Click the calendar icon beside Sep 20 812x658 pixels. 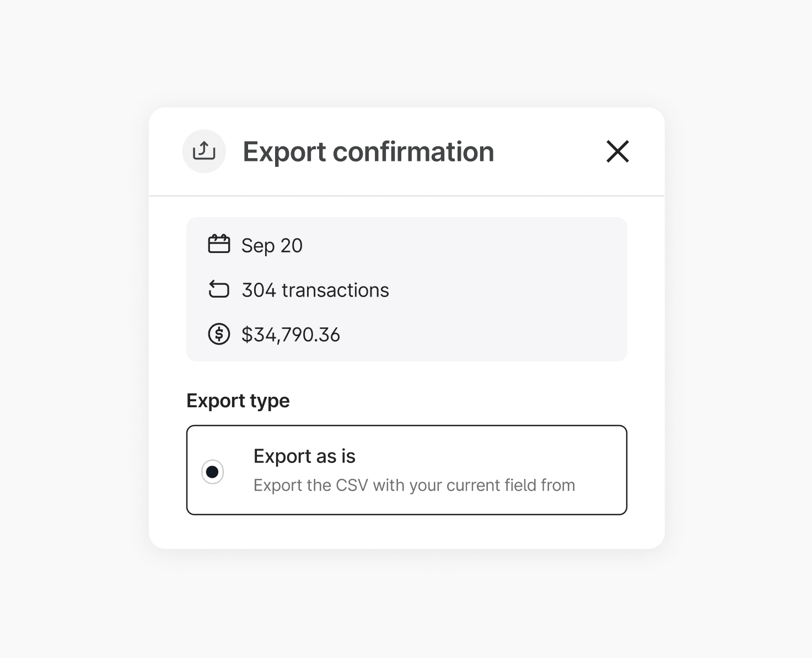tap(219, 244)
